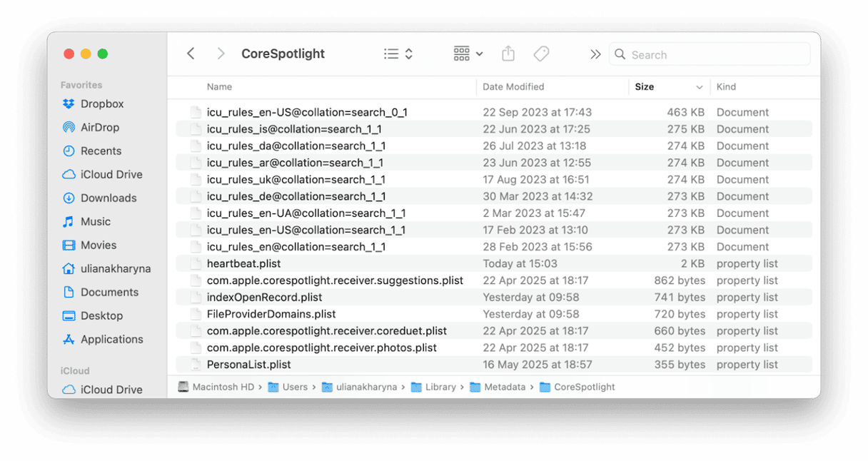Sort files by the Name column
This screenshot has height=461, width=868.
click(x=219, y=87)
